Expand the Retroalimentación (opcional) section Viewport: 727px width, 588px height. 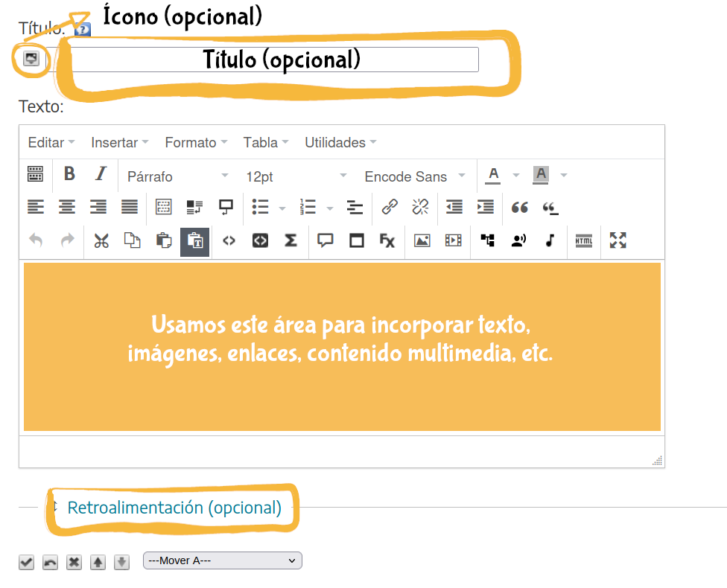(x=174, y=508)
